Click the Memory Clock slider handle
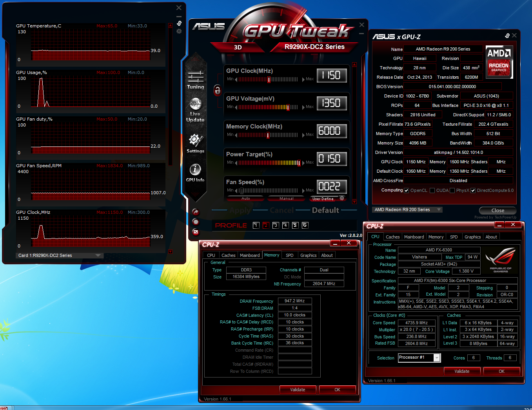 click(268, 135)
